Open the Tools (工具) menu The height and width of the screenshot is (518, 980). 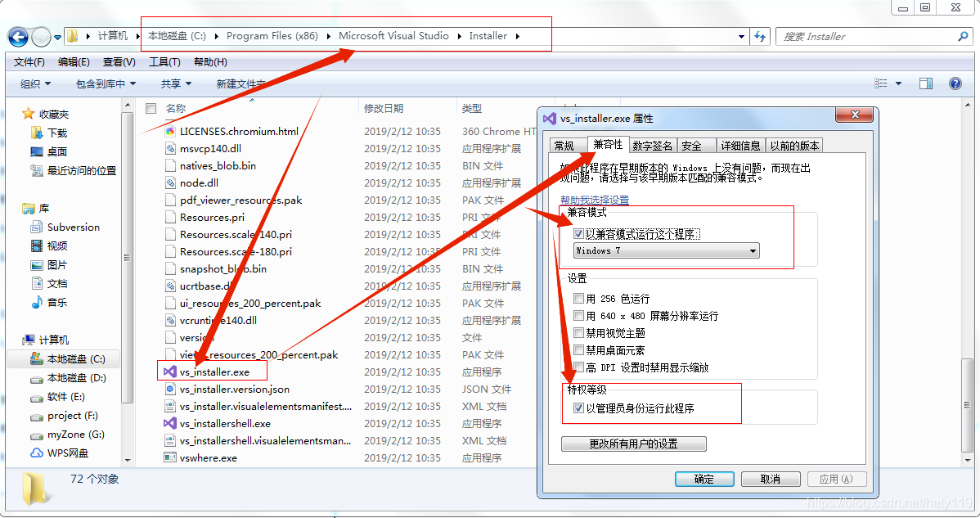click(x=165, y=62)
